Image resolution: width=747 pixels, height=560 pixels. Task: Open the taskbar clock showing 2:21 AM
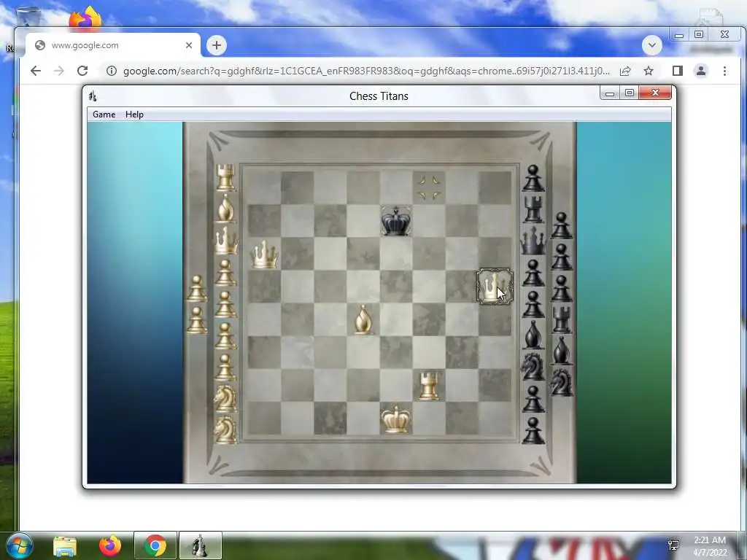[710, 545]
